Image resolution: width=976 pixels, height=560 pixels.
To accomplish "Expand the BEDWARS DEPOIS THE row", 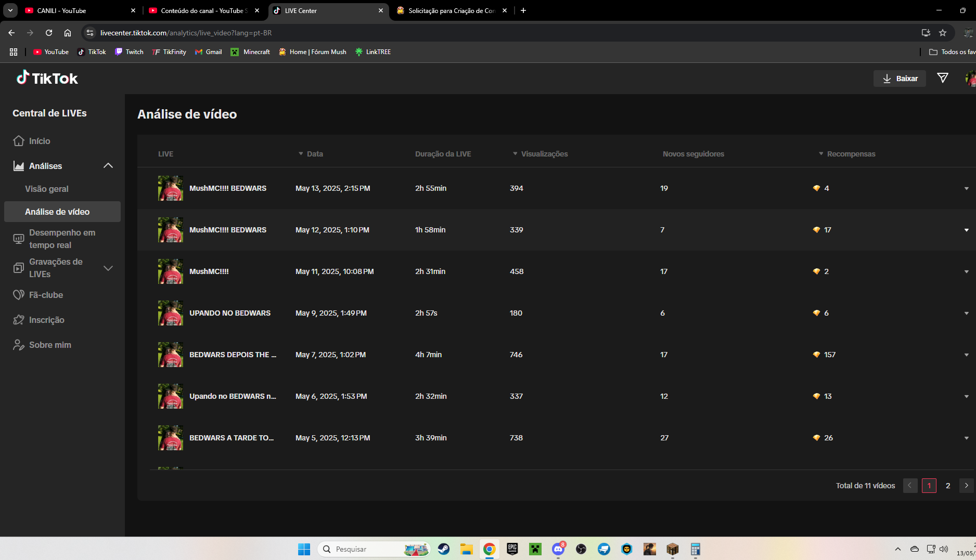I will 966,355.
